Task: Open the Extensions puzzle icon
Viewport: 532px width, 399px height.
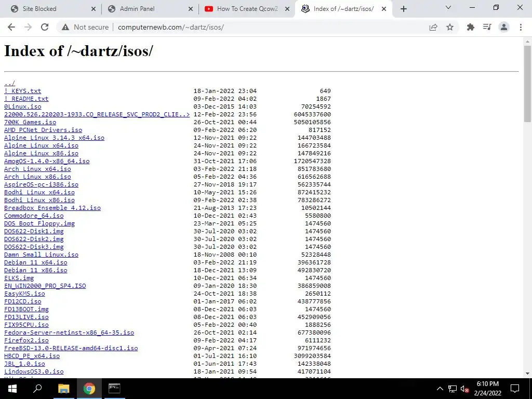Action: click(471, 27)
